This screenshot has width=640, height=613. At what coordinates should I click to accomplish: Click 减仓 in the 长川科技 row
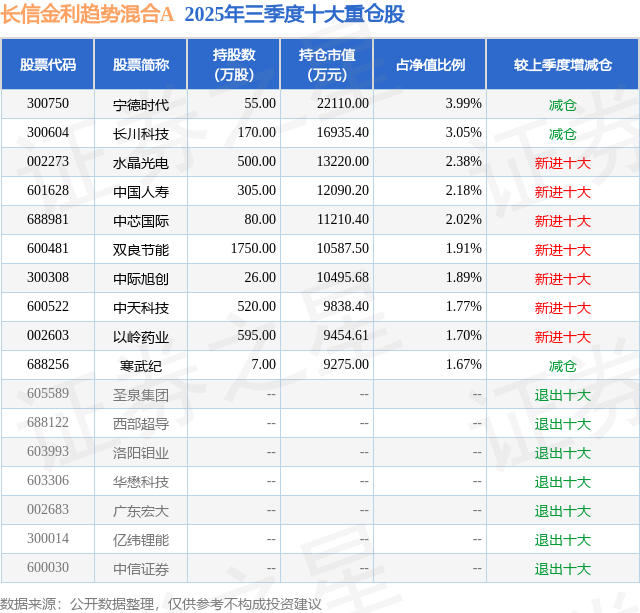(562, 134)
